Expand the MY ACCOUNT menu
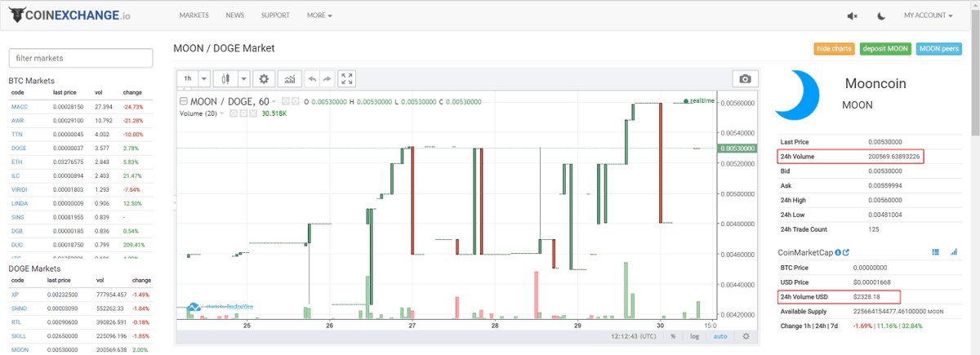 pos(929,16)
